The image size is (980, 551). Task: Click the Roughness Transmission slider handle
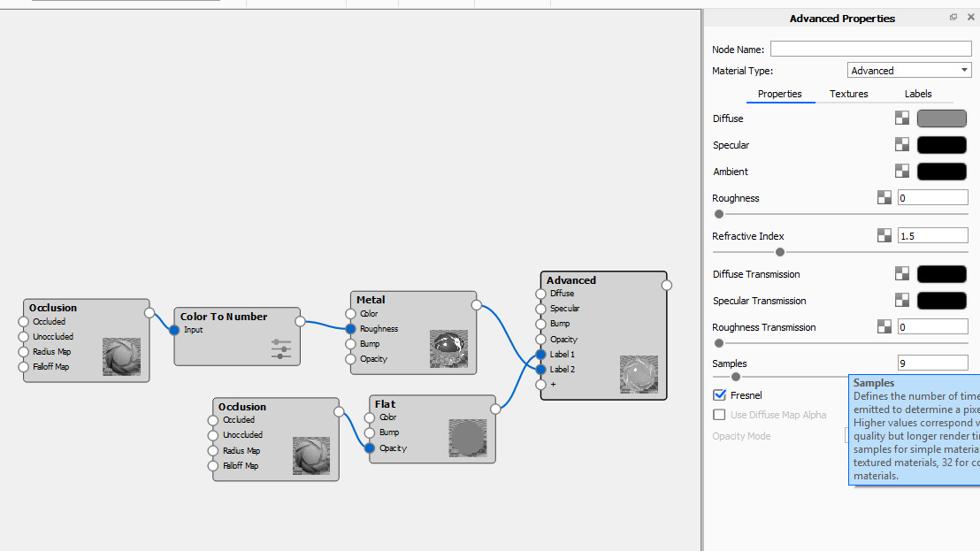(719, 343)
